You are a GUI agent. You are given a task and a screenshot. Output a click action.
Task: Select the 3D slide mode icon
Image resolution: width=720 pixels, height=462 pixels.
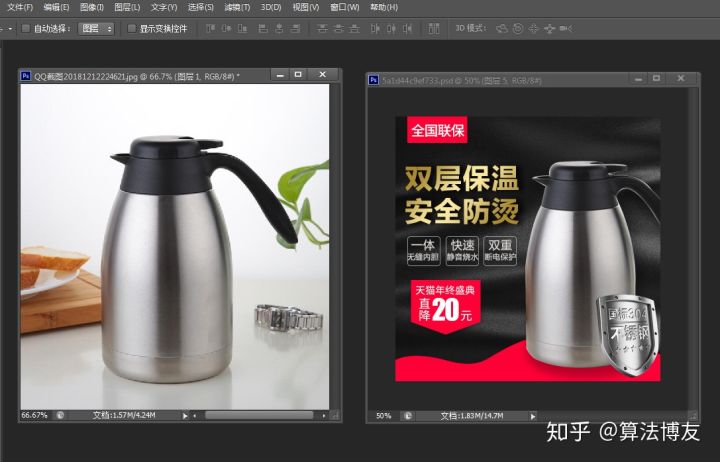pyautogui.click(x=550, y=28)
